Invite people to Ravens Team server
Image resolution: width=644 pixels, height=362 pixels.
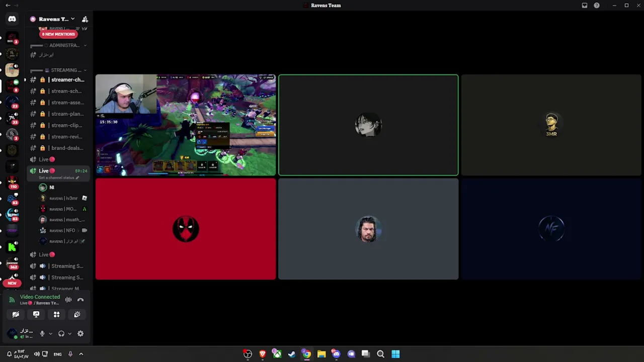85,19
